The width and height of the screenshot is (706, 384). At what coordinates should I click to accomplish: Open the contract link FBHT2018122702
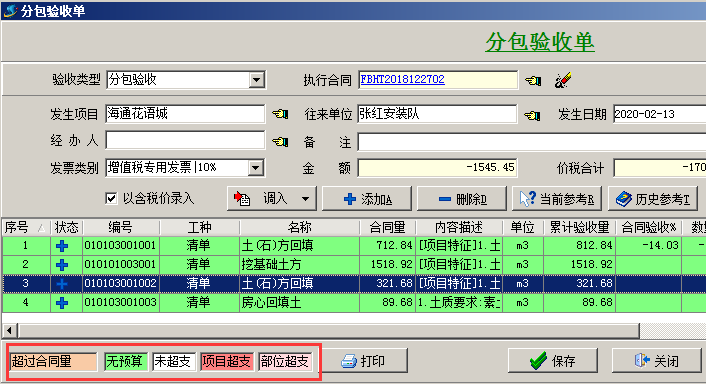(402, 79)
